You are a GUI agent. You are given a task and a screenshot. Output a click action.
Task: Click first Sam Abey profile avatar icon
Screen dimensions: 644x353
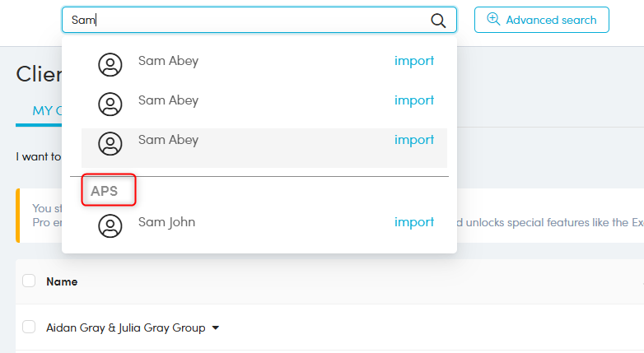[110, 64]
